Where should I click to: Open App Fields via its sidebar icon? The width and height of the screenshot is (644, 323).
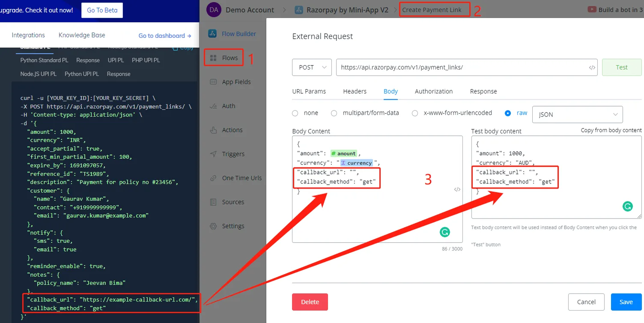213,82
